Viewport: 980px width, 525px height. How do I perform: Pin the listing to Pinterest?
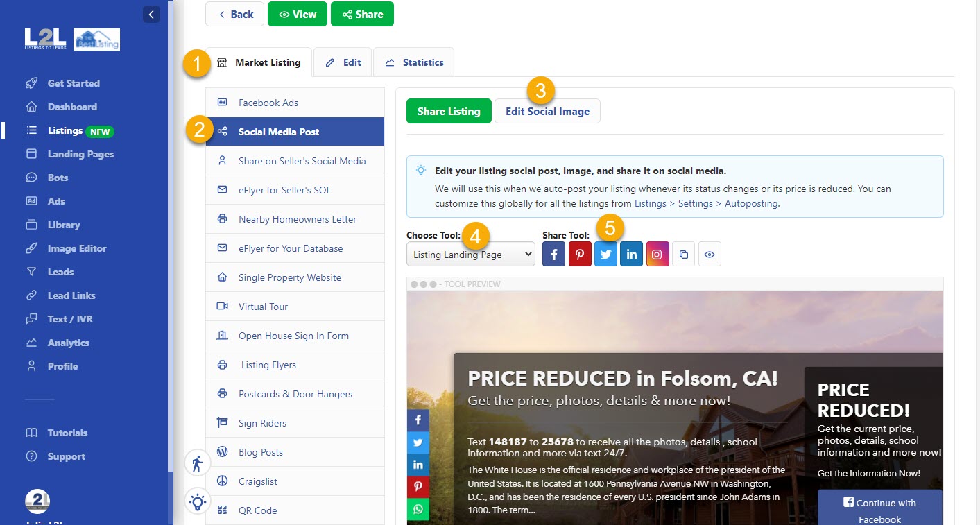[580, 254]
